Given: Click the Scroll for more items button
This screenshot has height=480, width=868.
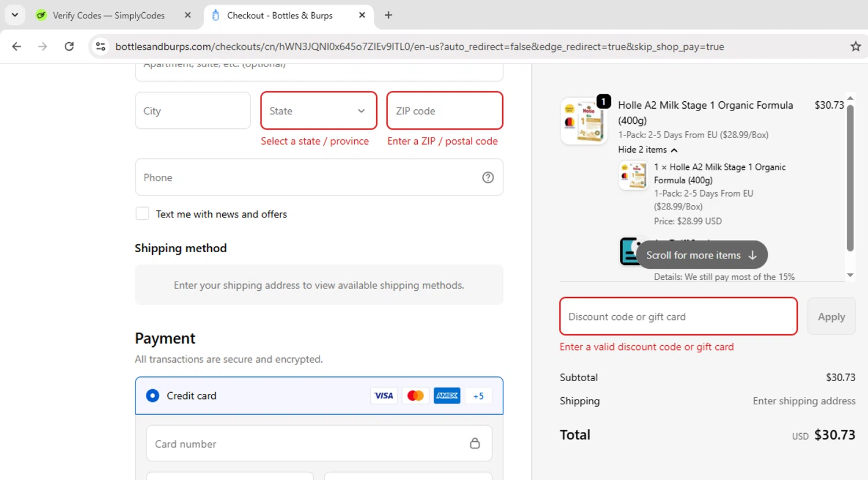Looking at the screenshot, I should 702,255.
